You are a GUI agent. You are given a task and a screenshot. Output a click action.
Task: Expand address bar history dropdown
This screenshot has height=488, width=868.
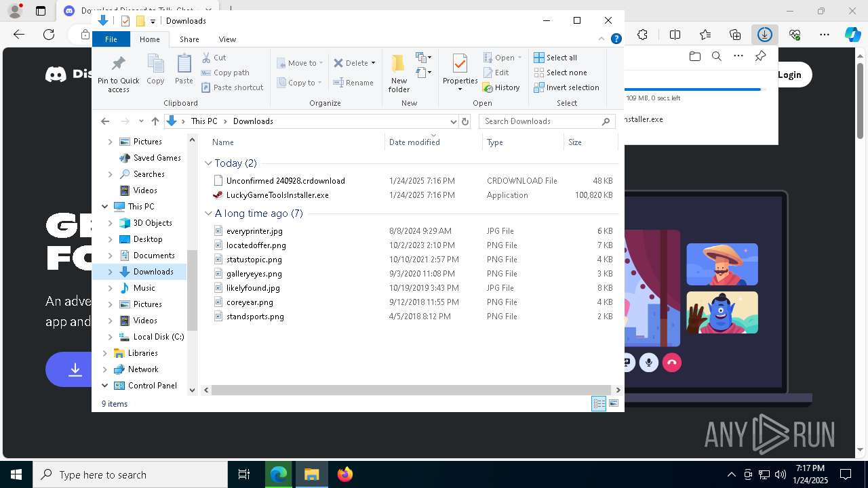click(x=454, y=121)
